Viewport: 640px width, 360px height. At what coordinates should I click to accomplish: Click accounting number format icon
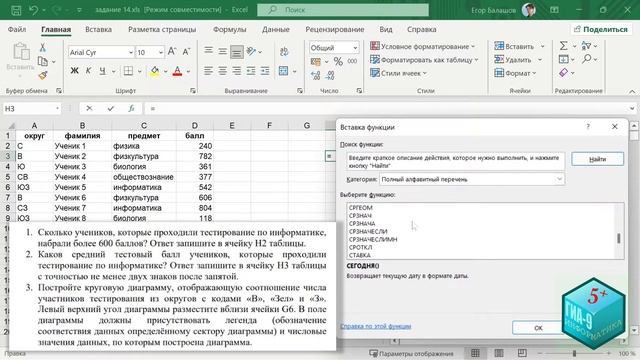(x=316, y=61)
